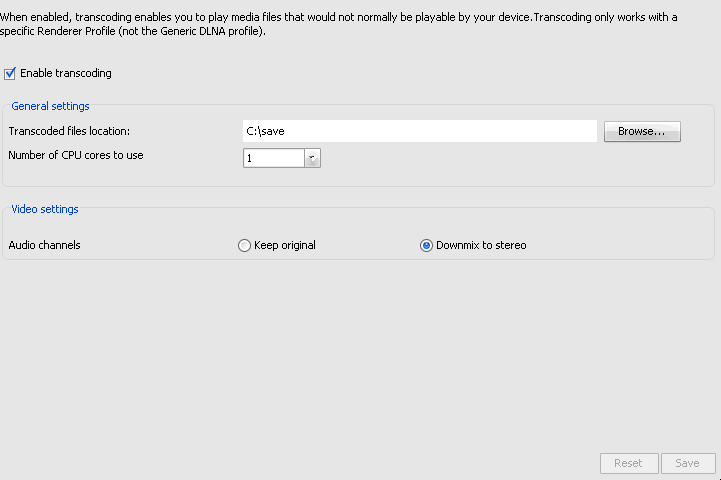Click the 'General settings' group heading
Screen dimensions: 721x480
(50, 106)
